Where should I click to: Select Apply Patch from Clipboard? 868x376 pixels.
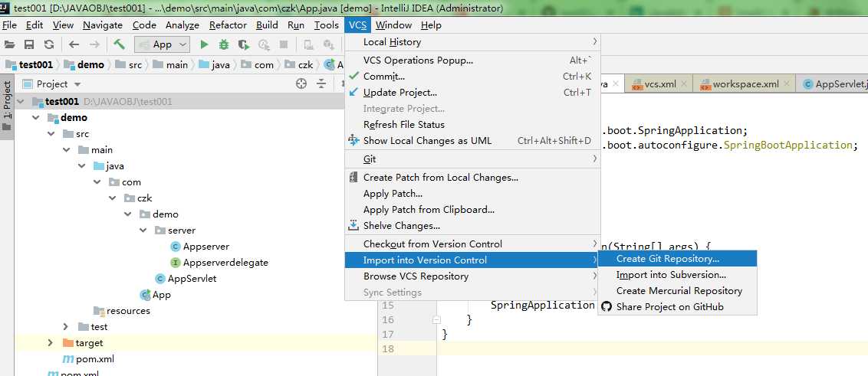[472, 210]
